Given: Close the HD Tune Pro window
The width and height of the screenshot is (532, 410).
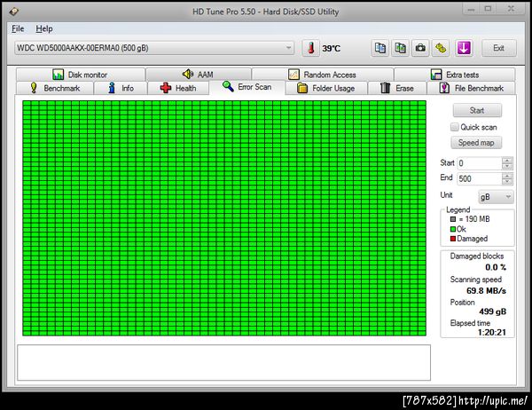Looking at the screenshot, I should click(511, 9).
